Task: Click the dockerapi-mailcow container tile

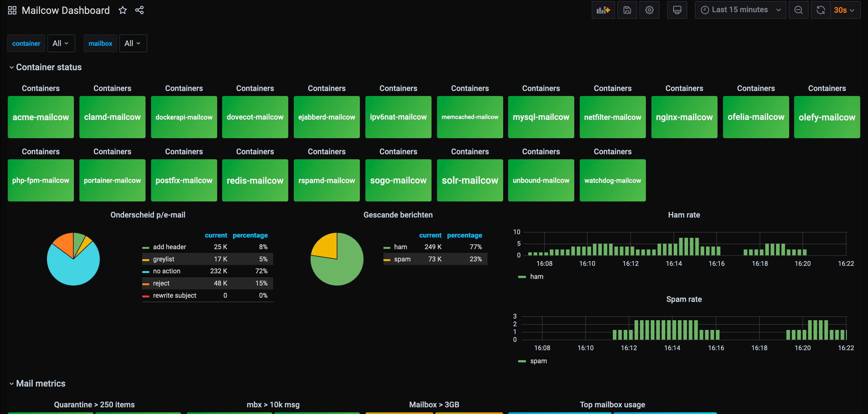Action: [184, 117]
